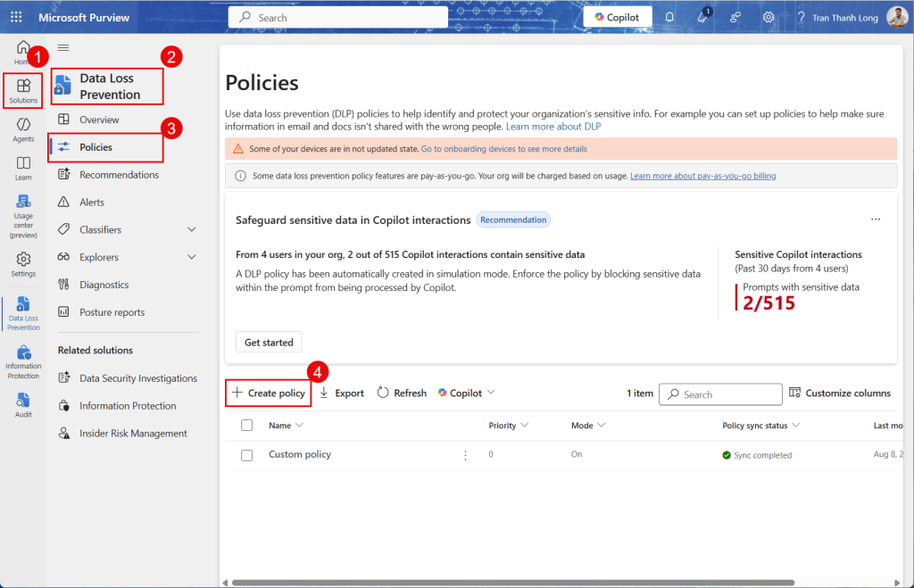The height and width of the screenshot is (588, 914).
Task: Open Usage center (preview) in left rail
Action: tap(23, 215)
